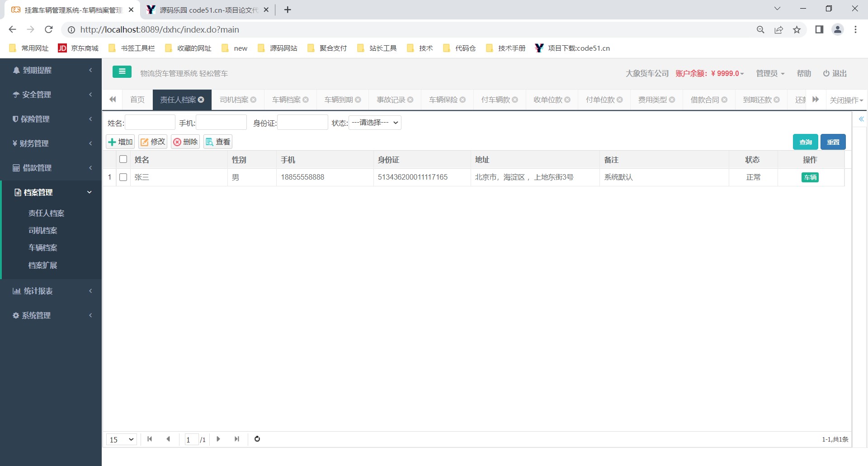Click the 查询 search button
Viewport: 868px width, 466px height.
coord(806,142)
